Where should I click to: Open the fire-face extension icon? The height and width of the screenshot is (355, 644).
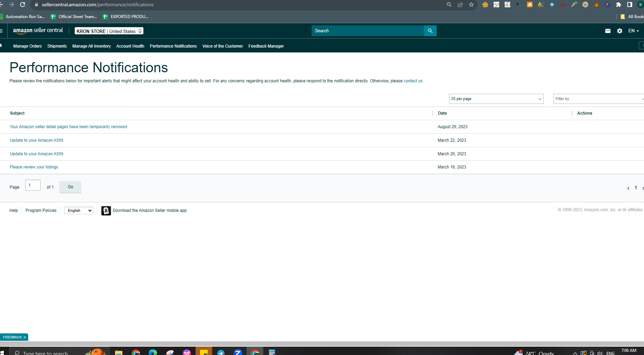pyautogui.click(x=596, y=5)
